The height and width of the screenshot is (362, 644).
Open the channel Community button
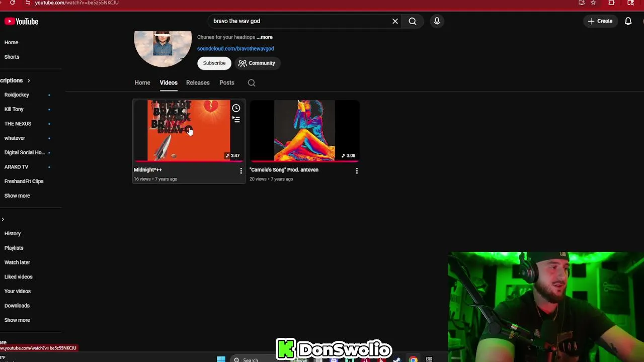(257, 63)
